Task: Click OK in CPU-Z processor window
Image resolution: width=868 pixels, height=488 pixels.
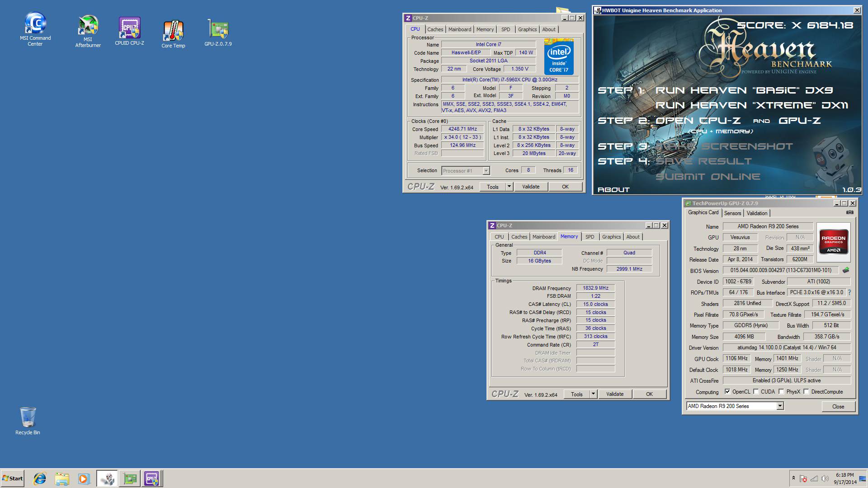Action: [565, 187]
